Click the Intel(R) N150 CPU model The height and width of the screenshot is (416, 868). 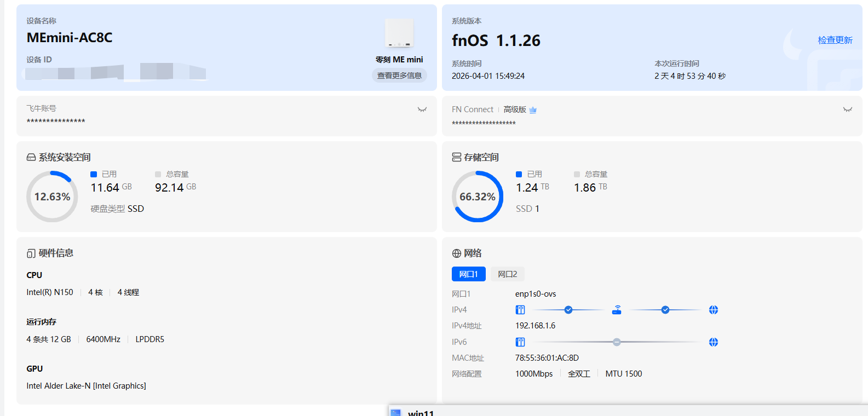click(x=50, y=292)
